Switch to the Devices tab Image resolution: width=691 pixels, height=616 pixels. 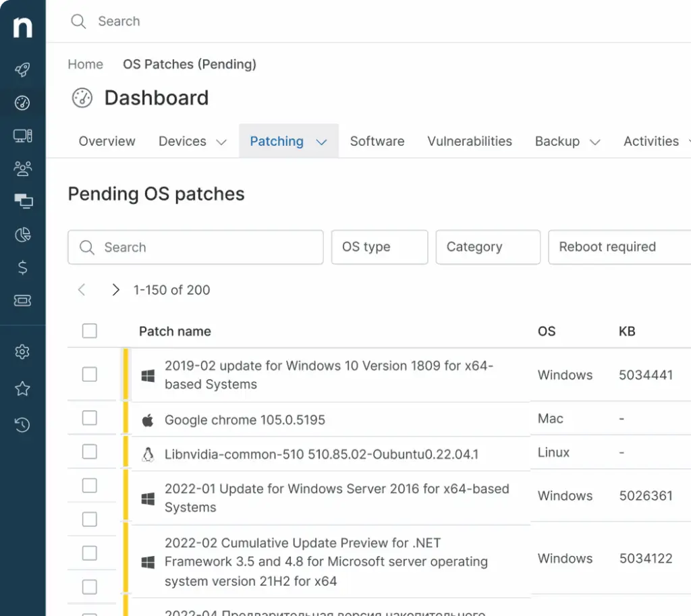pos(182,141)
